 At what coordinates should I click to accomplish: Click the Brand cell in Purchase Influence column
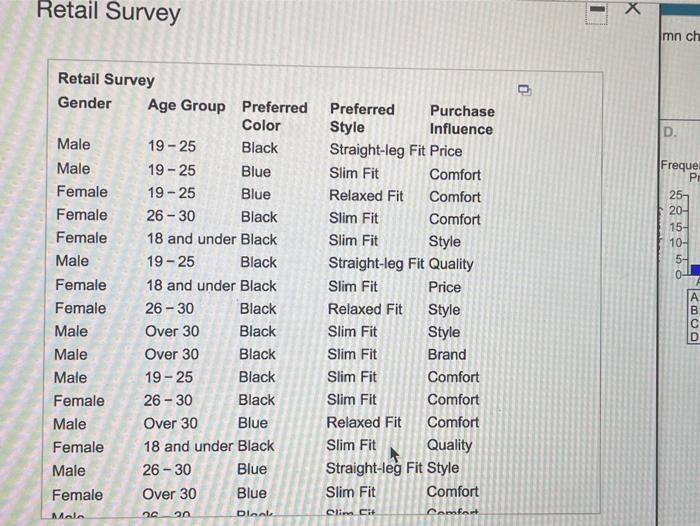(447, 355)
